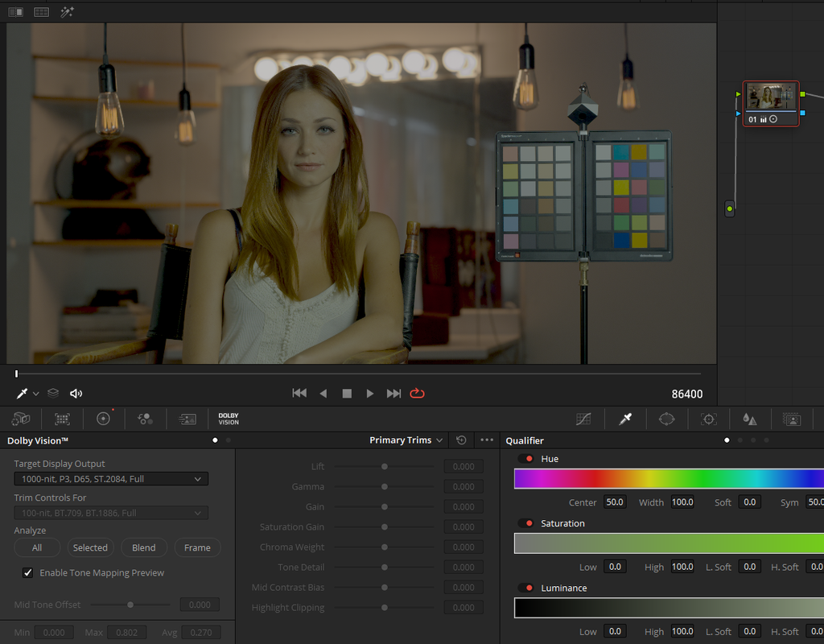Click the Hue spectrum bar
Viewport: 824px width, 644px height.
pos(669,479)
